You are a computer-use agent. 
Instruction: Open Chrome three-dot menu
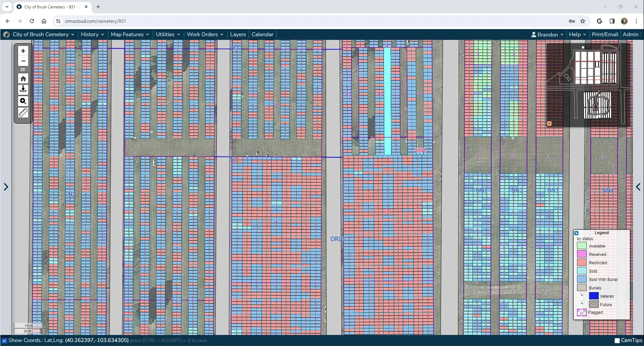636,21
